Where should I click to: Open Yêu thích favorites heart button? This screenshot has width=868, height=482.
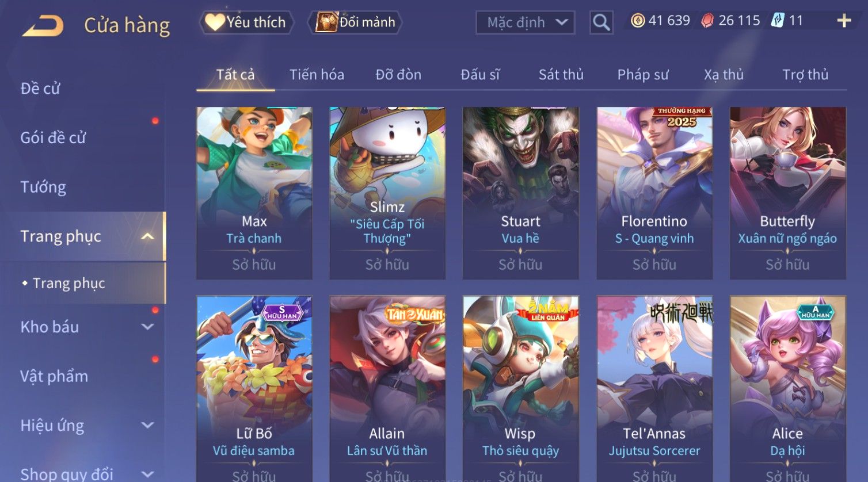point(246,22)
